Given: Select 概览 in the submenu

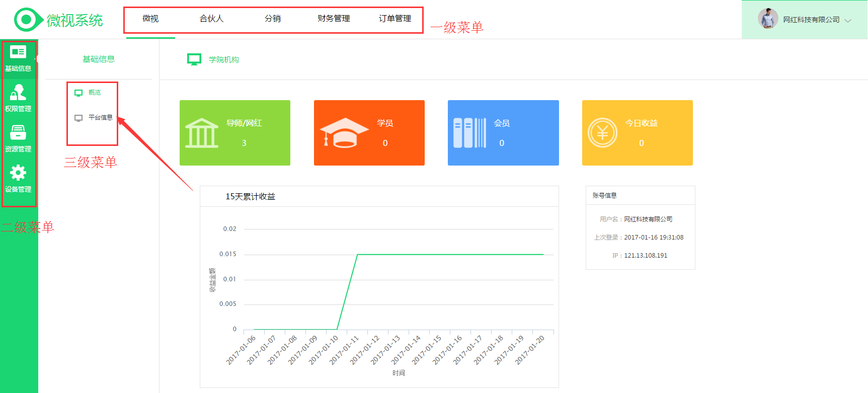Looking at the screenshot, I should point(95,93).
